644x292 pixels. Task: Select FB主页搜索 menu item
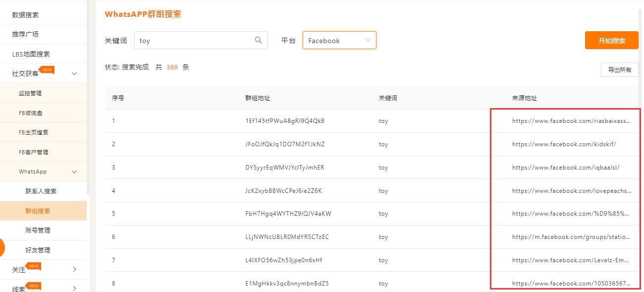(33, 132)
